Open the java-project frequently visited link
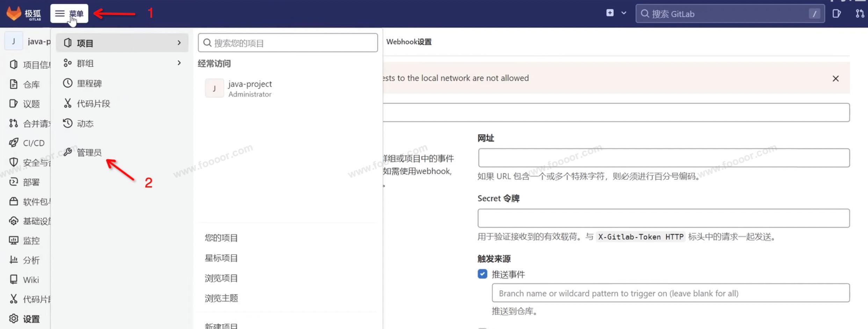868x329 pixels. point(249,88)
